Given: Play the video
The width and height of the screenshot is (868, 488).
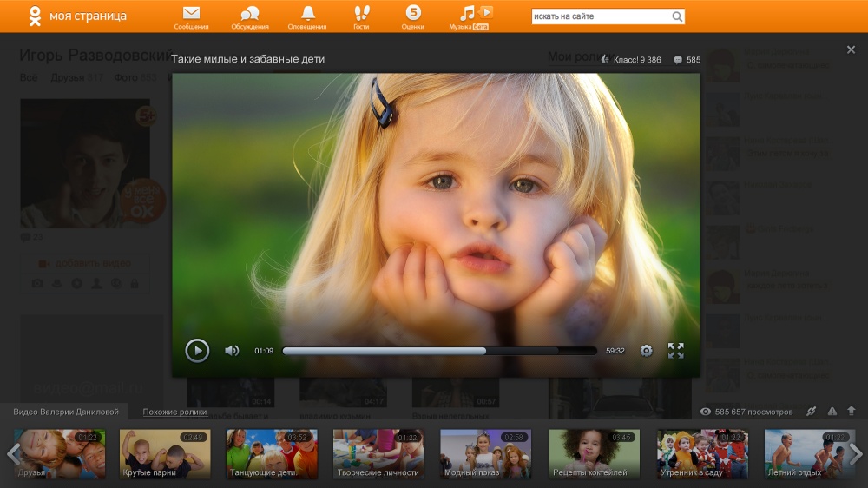Looking at the screenshot, I should coord(197,350).
